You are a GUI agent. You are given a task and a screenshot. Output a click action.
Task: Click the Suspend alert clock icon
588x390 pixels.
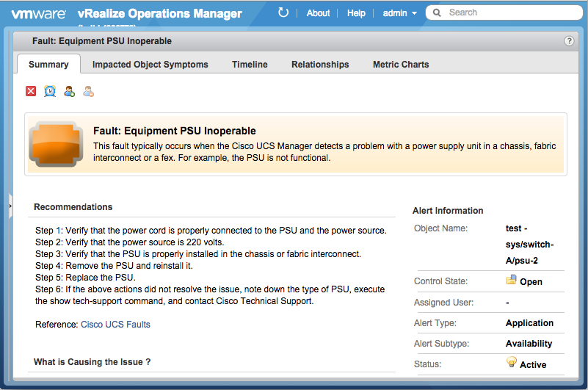click(50, 91)
